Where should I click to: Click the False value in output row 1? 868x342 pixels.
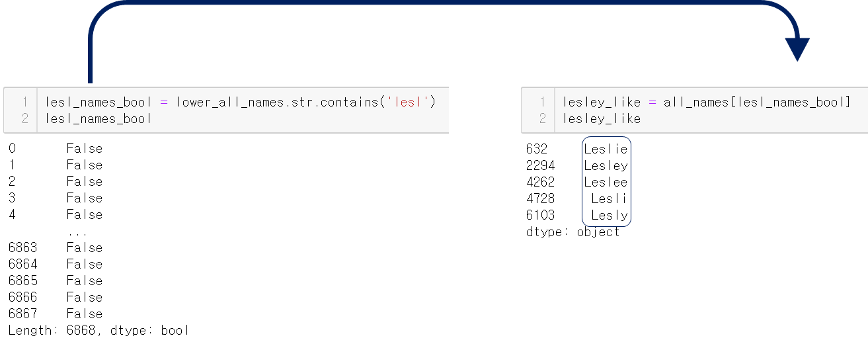click(85, 165)
